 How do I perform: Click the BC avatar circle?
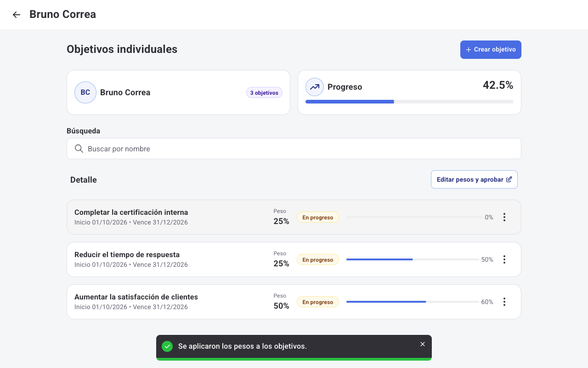tap(85, 92)
